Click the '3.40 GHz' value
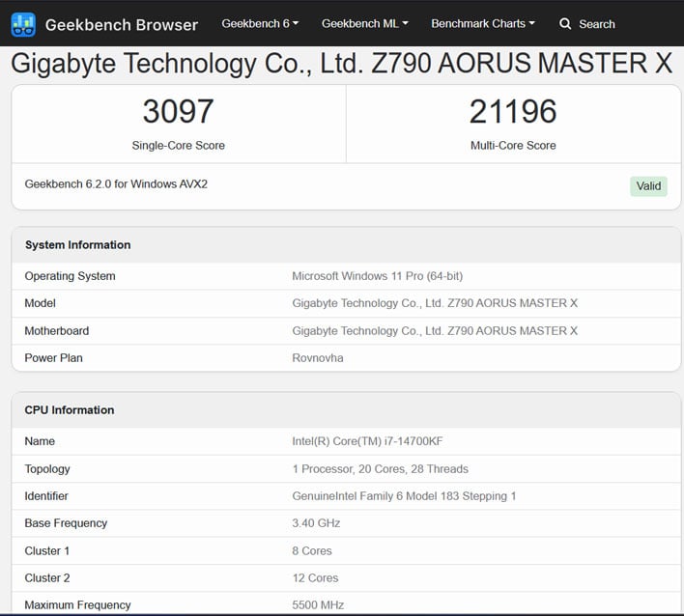The image size is (684, 616). coord(316,523)
